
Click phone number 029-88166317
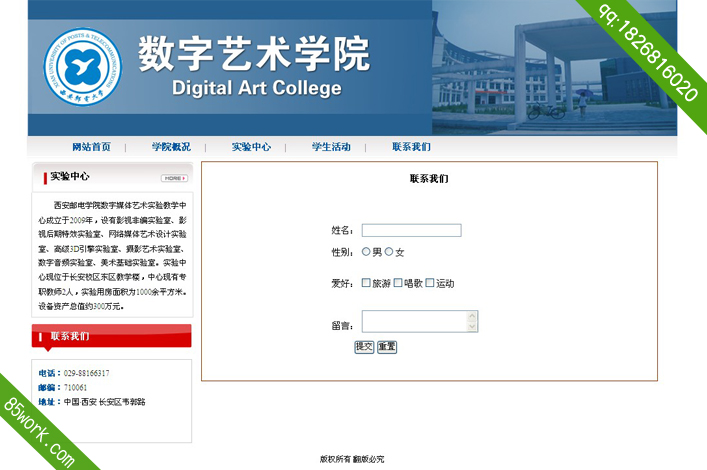tap(87, 373)
